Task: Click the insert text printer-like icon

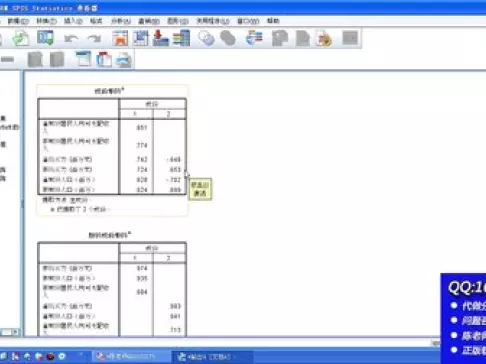Action: [124, 60]
